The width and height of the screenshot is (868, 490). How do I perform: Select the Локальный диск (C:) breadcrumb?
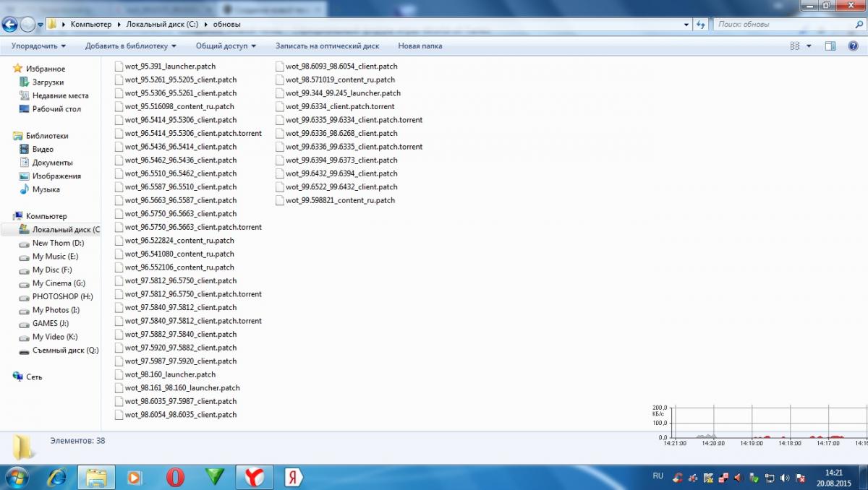(x=162, y=24)
